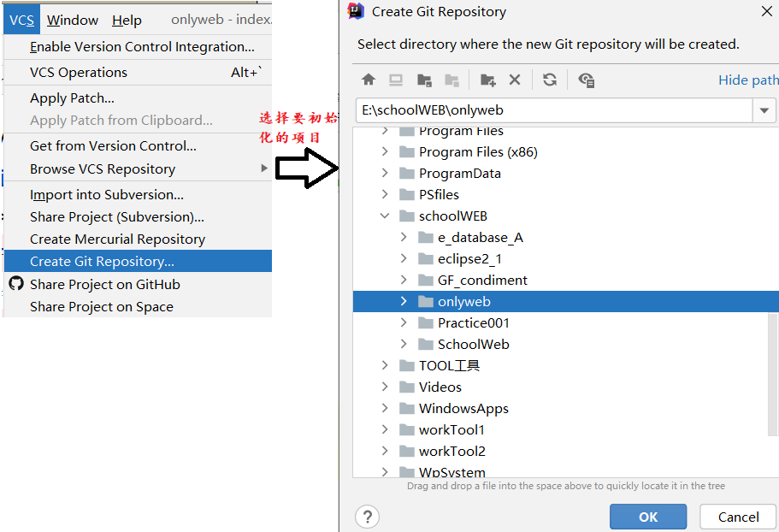Choose Share Project (Subversion)
Viewport: 779px width, 532px height.
138,217
